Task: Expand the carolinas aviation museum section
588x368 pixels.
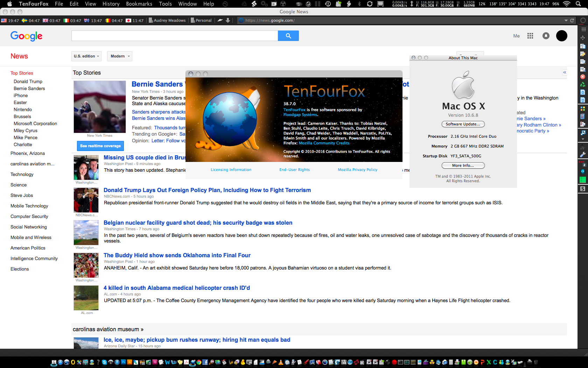Action: (x=108, y=329)
